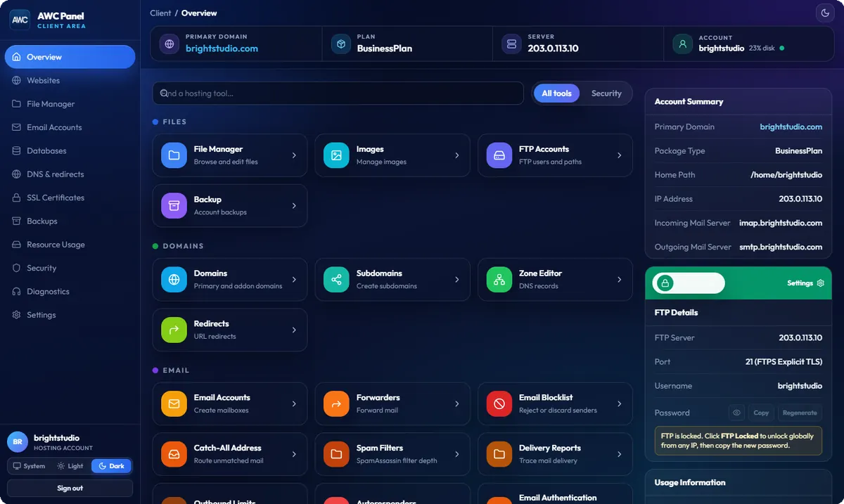Click the Server stack icon in header
The image size is (844, 504).
[512, 44]
